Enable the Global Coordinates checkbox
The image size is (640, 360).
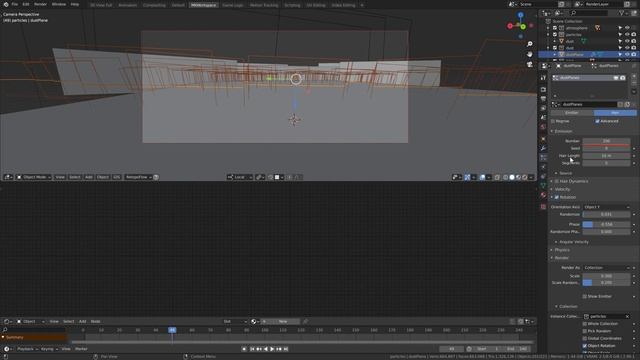(x=584, y=338)
